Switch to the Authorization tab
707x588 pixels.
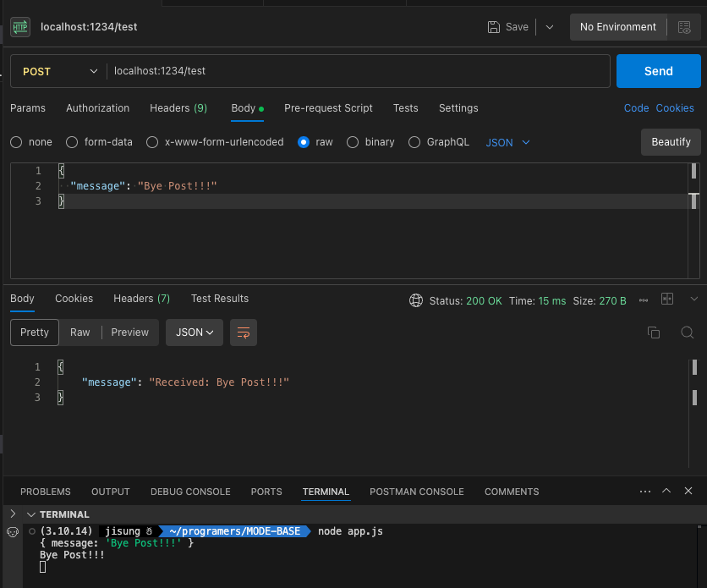tap(98, 108)
